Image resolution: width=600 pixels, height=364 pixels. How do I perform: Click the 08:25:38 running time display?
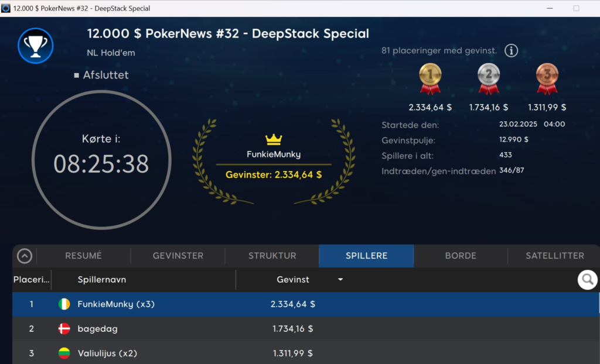101,164
